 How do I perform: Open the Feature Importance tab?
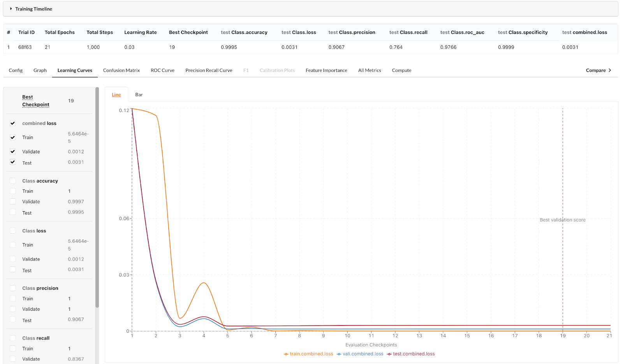[326, 70]
